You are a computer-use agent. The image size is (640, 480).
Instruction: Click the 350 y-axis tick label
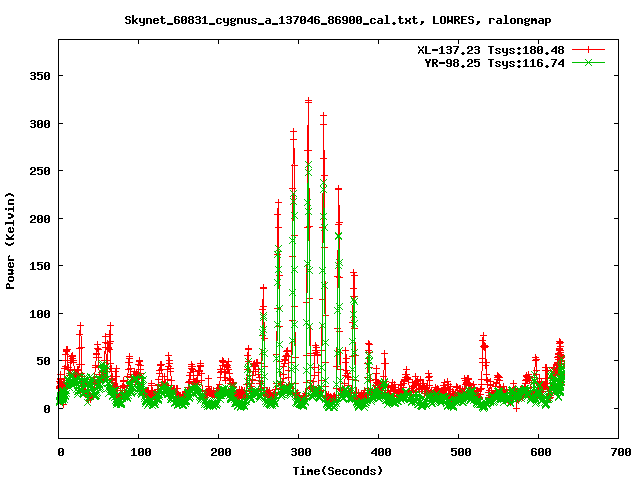pos(40,76)
